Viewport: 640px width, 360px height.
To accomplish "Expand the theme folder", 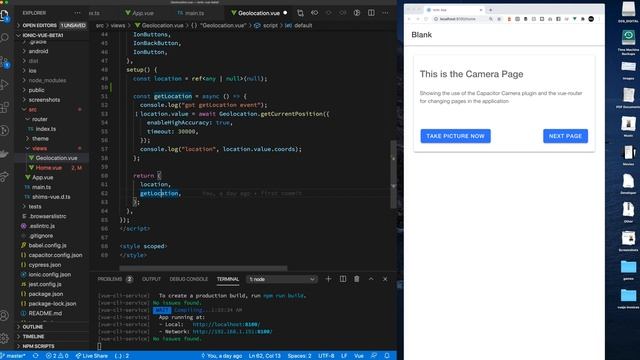I will [x=40, y=139].
